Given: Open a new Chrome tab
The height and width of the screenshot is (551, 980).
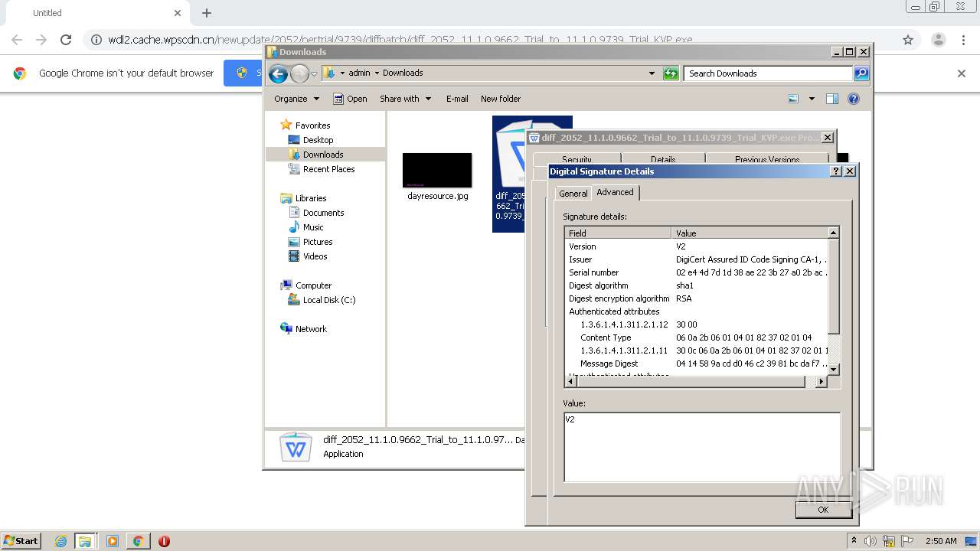Looking at the screenshot, I should (207, 13).
